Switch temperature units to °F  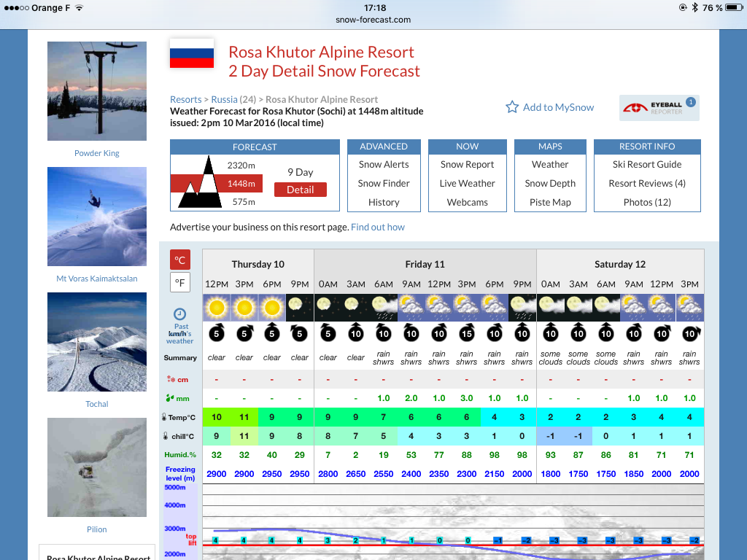tap(180, 282)
